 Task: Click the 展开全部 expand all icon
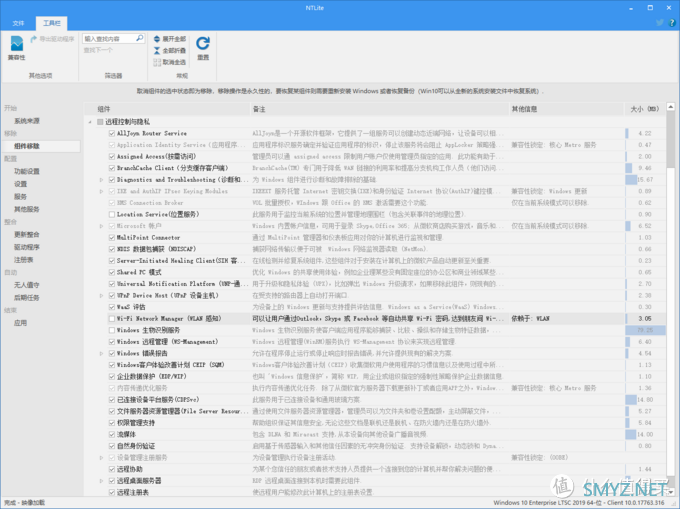click(x=157, y=39)
